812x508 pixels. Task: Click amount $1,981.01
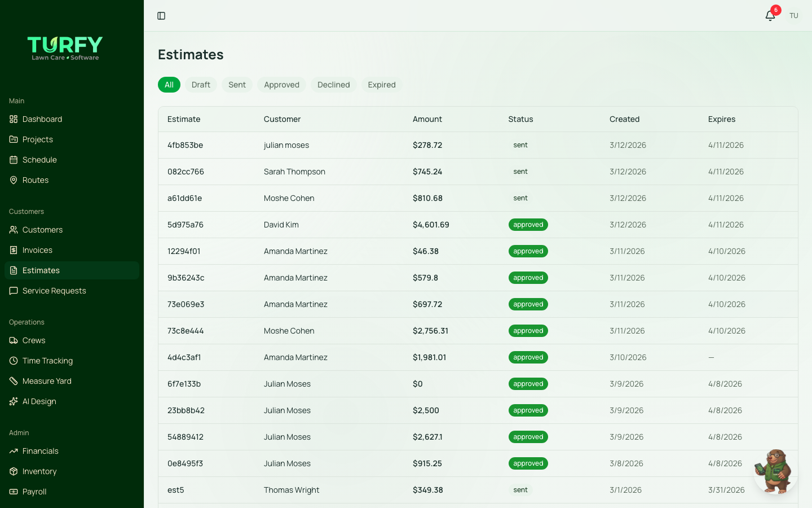click(429, 357)
